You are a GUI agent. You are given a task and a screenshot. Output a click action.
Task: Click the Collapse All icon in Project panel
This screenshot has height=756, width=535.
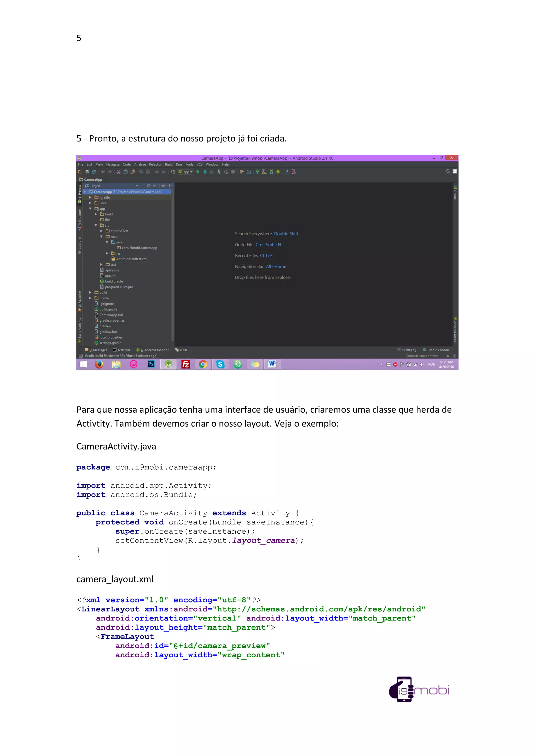(155, 186)
